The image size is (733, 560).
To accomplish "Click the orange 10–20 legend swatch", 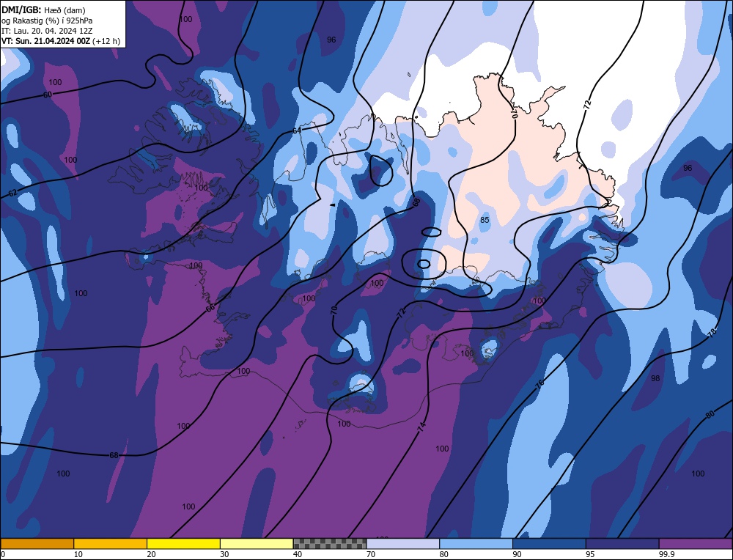I will coord(111,544).
